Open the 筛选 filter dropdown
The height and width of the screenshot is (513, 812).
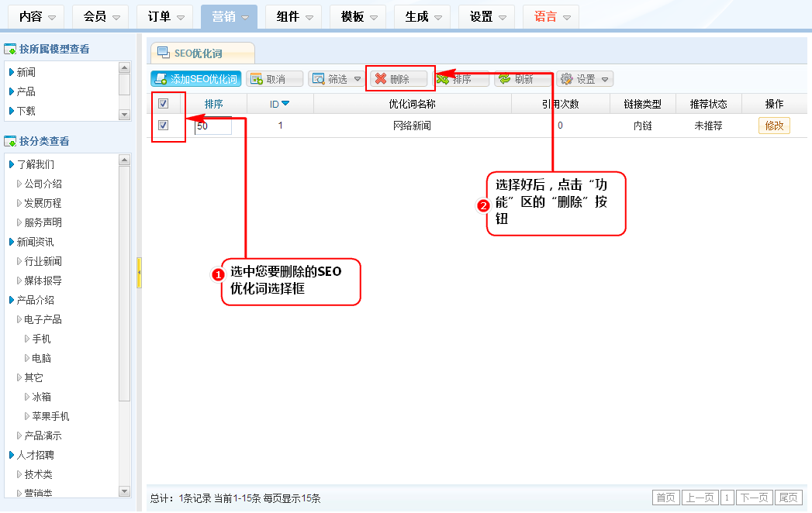click(336, 79)
